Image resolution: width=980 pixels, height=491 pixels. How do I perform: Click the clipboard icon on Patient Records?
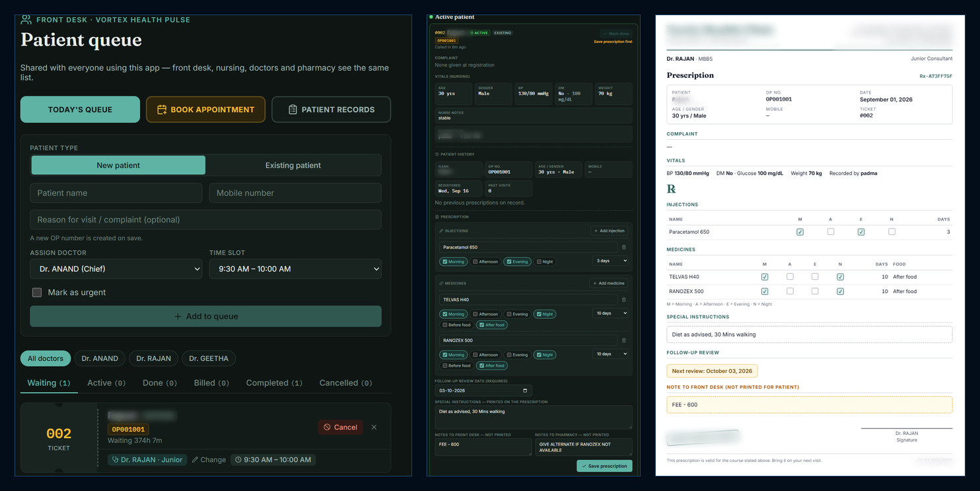tap(293, 110)
